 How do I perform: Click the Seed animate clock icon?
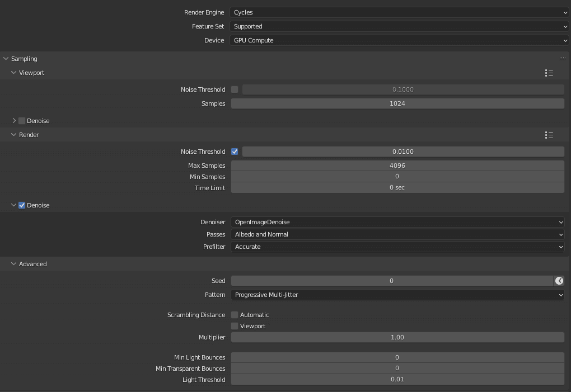559,281
